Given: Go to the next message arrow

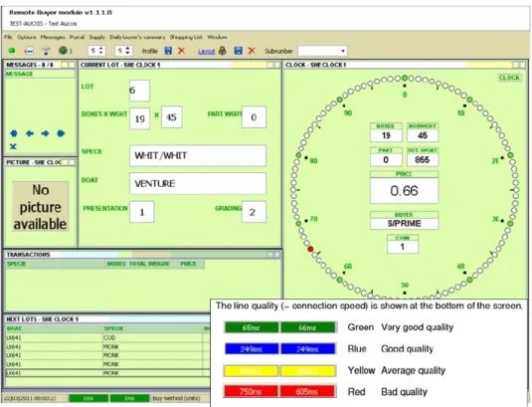Looking at the screenshot, I should pos(45,133).
